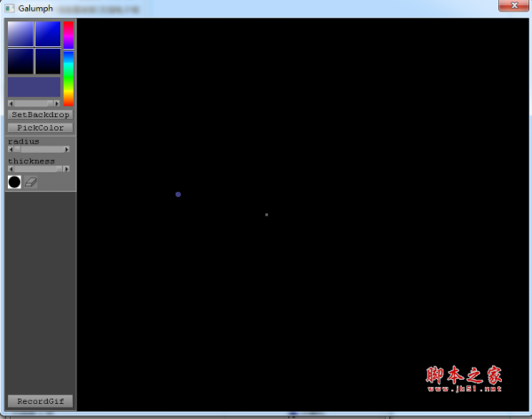Choose the dark blue bottom-right gradient square
The width and height of the screenshot is (532, 419).
48,61
